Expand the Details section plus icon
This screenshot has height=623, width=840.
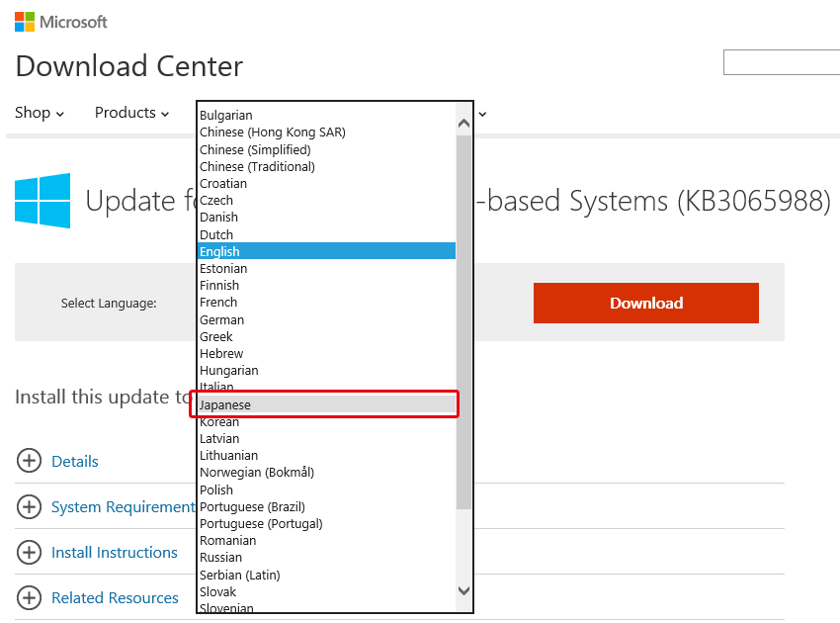29,461
